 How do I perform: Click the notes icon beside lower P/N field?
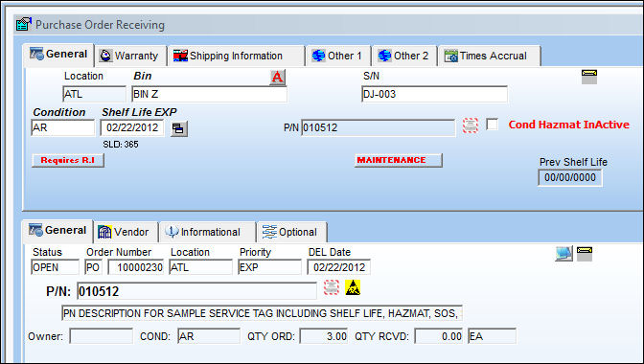click(332, 287)
